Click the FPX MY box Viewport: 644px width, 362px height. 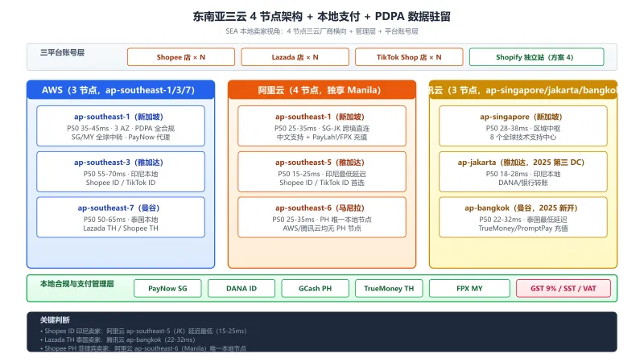[x=469, y=288]
